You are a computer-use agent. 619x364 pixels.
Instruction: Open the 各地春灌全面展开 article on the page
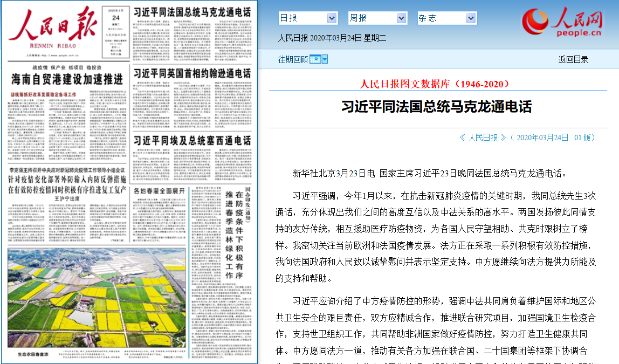(159, 191)
